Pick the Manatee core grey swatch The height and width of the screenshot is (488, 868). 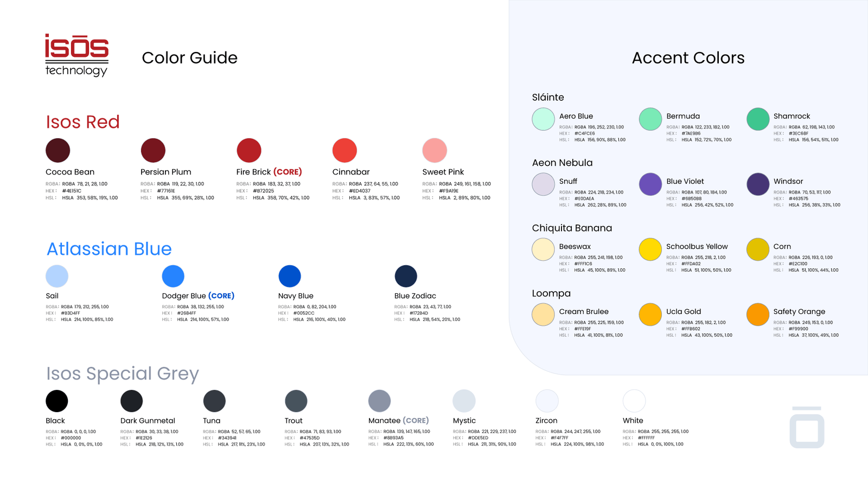click(x=379, y=401)
